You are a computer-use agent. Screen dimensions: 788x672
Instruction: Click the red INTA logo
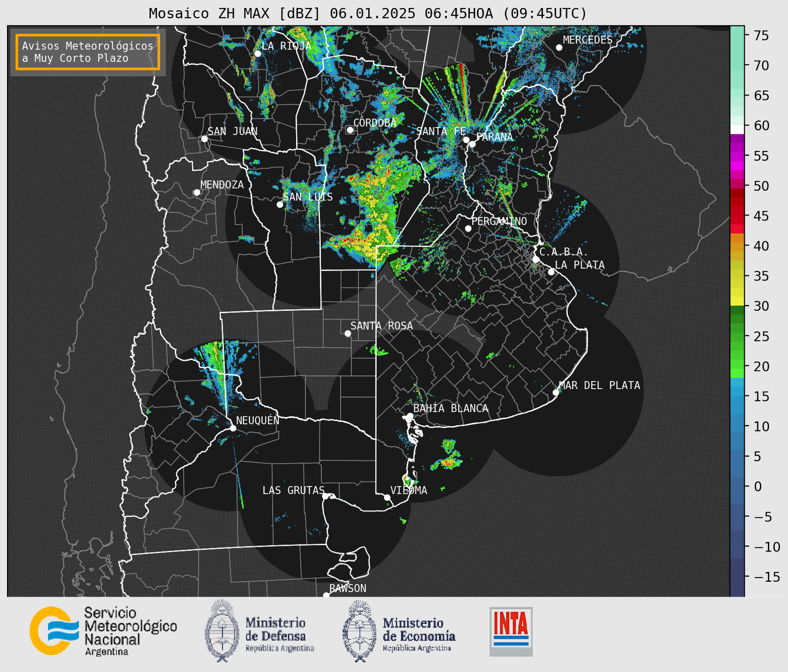tap(511, 631)
